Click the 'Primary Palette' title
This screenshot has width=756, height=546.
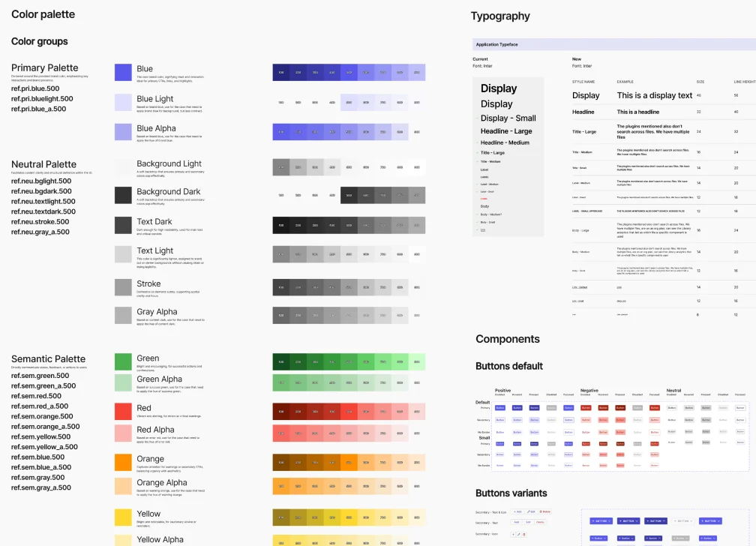pos(45,67)
